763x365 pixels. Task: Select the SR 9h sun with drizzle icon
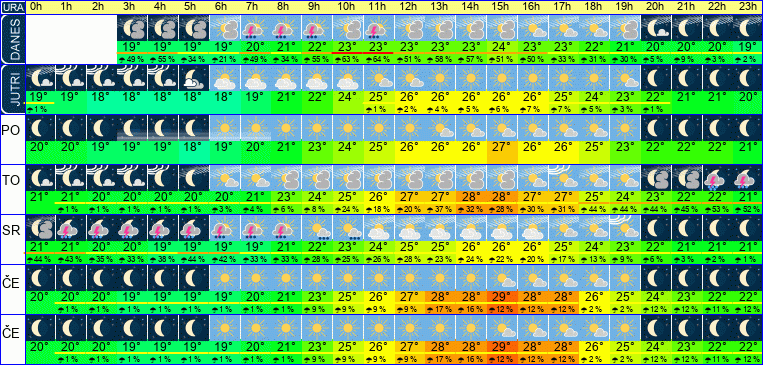[317, 228]
